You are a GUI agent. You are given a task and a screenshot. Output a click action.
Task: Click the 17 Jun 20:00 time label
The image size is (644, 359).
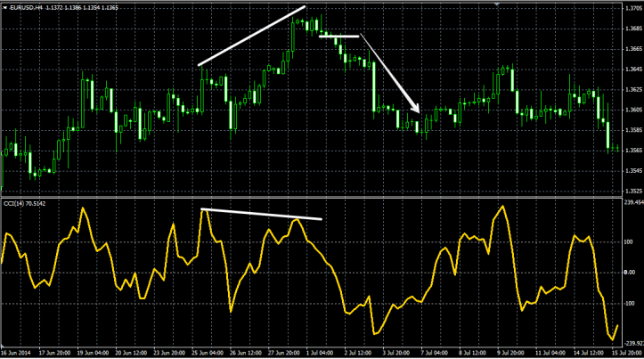coord(54,353)
